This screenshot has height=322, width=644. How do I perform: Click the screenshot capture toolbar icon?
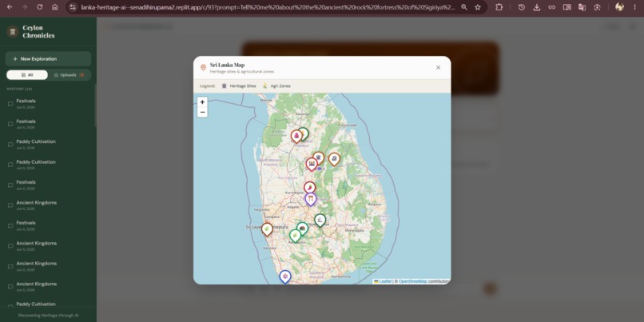pos(597,7)
